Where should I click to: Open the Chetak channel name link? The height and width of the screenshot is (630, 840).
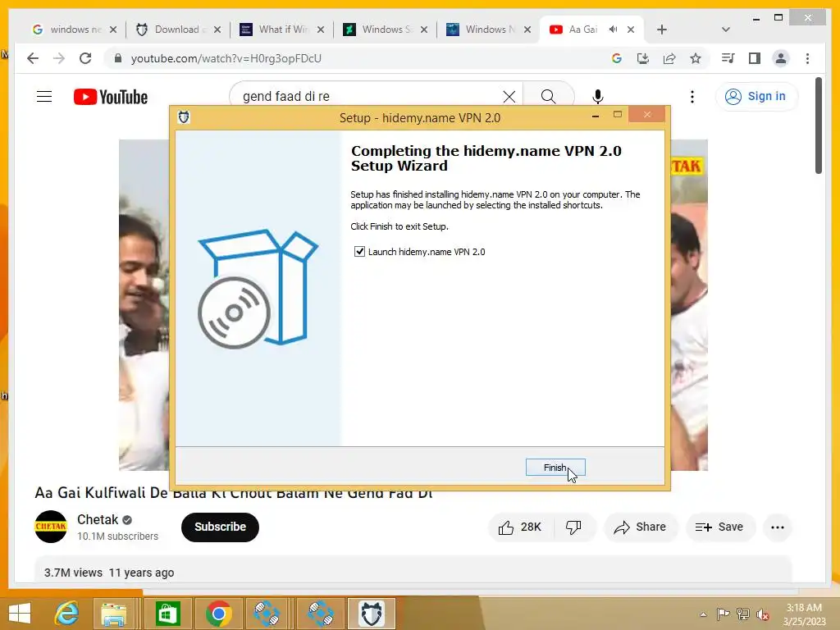pyautogui.click(x=98, y=519)
